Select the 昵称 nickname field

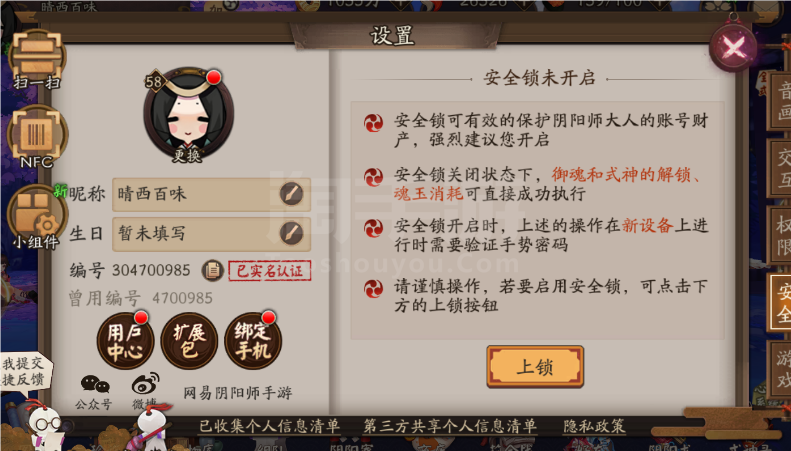click(211, 194)
